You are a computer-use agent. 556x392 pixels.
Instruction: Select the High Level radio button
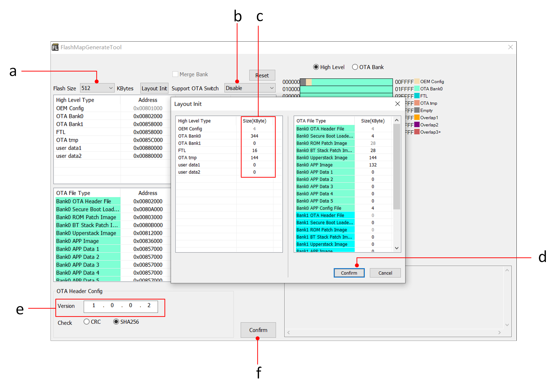click(316, 67)
